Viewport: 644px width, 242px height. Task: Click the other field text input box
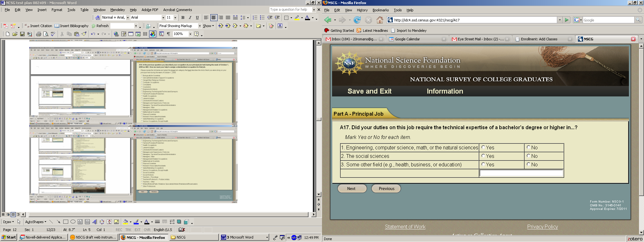pos(521,173)
